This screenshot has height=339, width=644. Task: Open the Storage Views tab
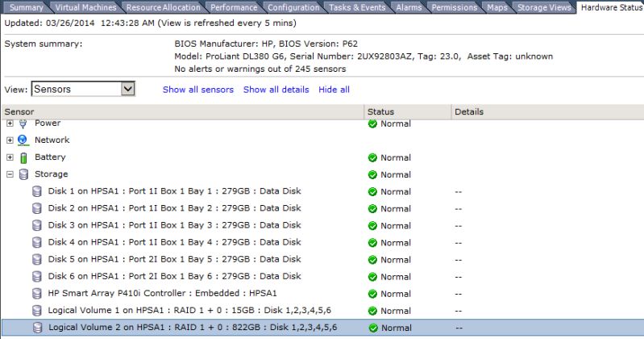point(544,7)
